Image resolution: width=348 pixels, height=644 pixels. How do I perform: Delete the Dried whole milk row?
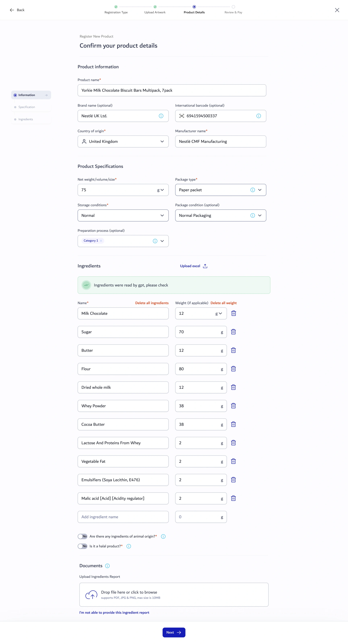[233, 387]
